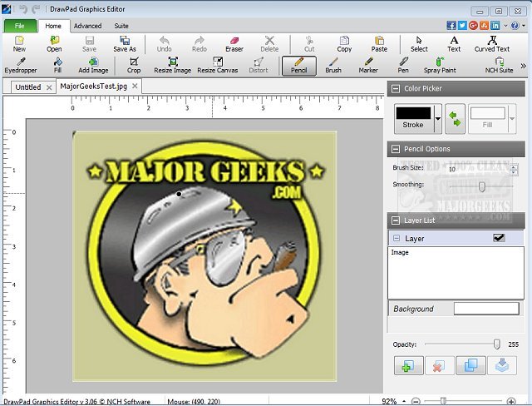
Task: Switch to the Advanced ribbon tab
Action: (87, 26)
